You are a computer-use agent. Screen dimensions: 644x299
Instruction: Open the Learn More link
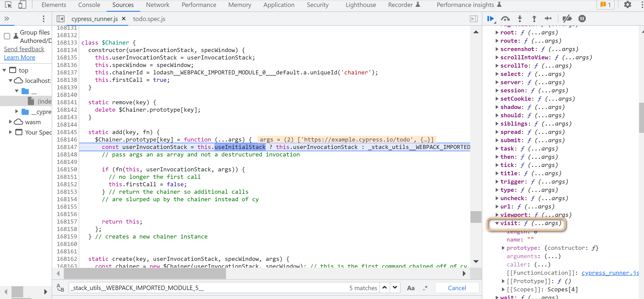pos(19,58)
